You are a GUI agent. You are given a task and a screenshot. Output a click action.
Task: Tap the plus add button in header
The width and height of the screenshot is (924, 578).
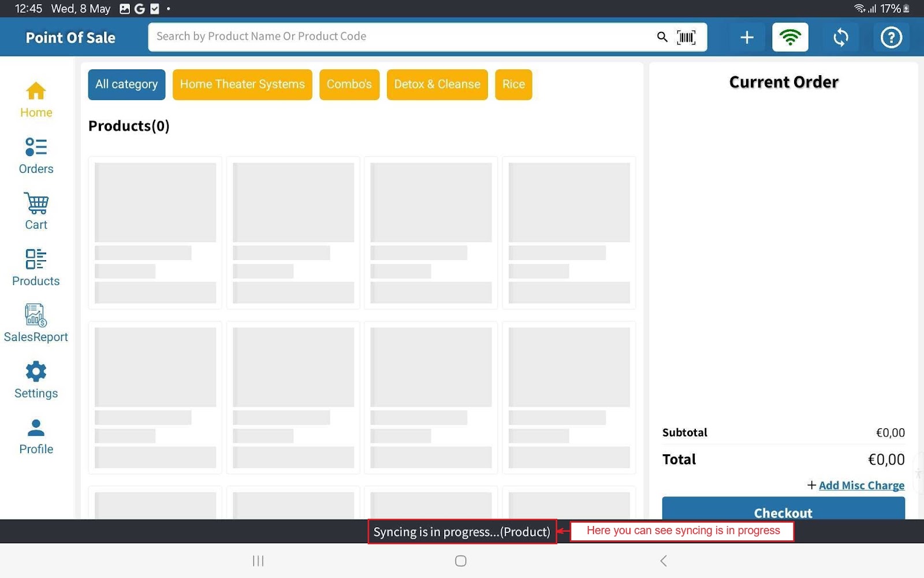[747, 38]
